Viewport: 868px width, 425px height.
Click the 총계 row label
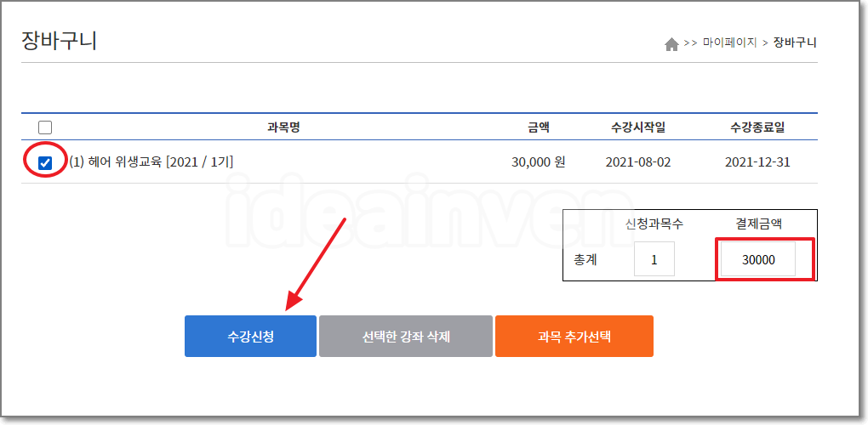[585, 260]
